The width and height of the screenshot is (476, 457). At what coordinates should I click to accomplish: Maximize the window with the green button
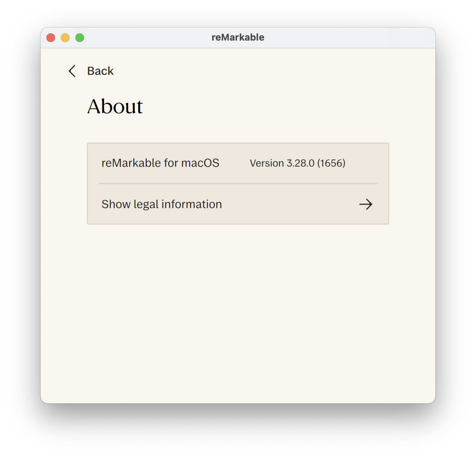[80, 38]
